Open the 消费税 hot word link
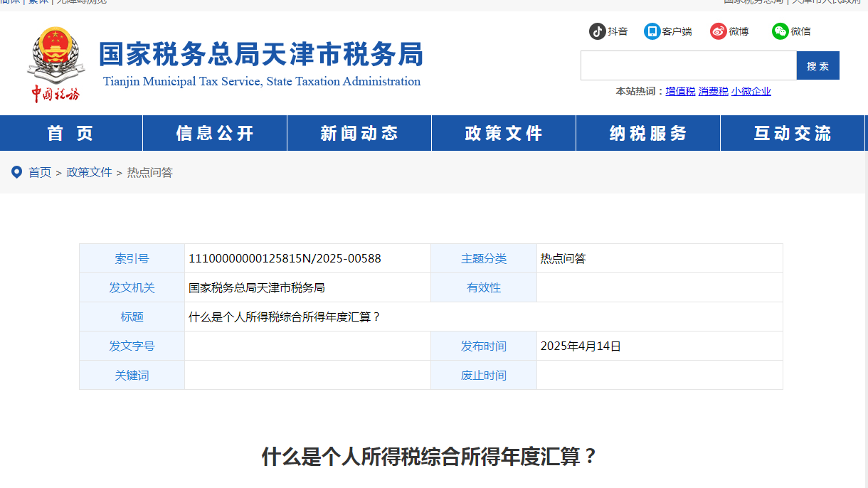This screenshot has width=868, height=488. 713,91
